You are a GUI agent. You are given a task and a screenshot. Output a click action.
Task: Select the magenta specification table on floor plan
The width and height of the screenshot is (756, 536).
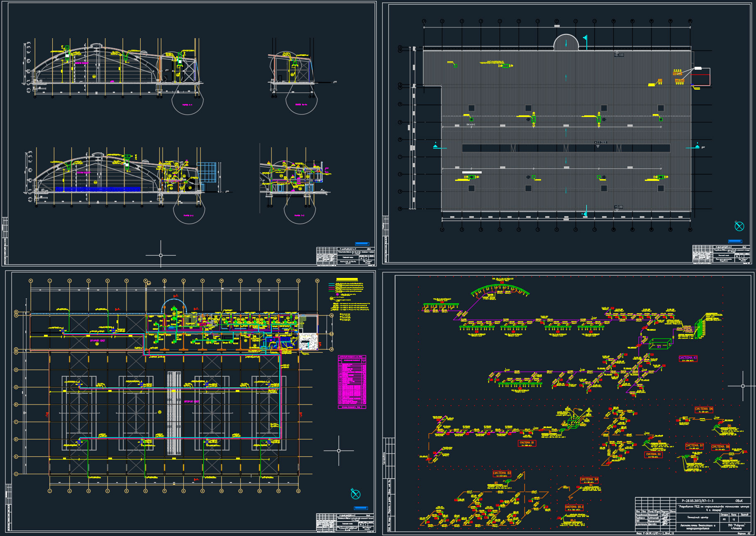pyautogui.click(x=352, y=382)
